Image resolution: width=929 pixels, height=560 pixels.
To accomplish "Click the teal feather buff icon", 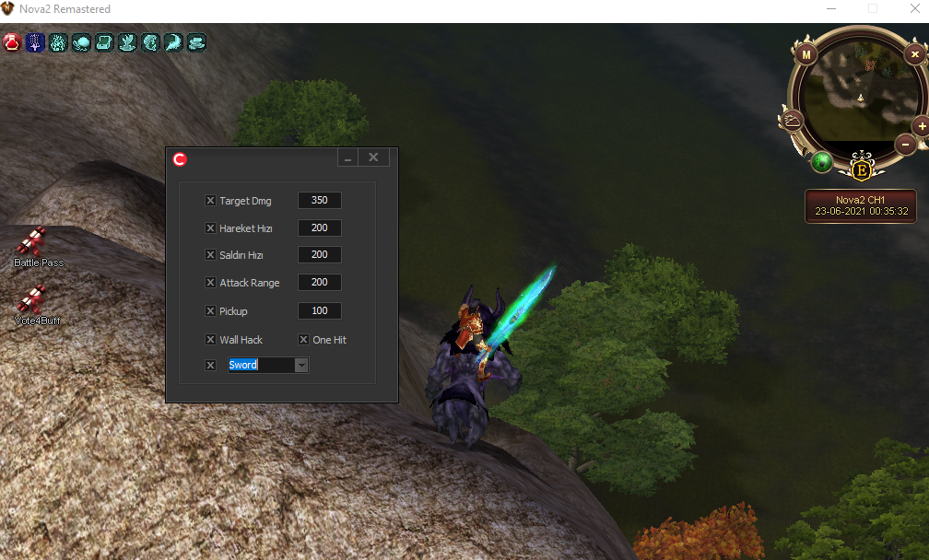I will pyautogui.click(x=173, y=42).
